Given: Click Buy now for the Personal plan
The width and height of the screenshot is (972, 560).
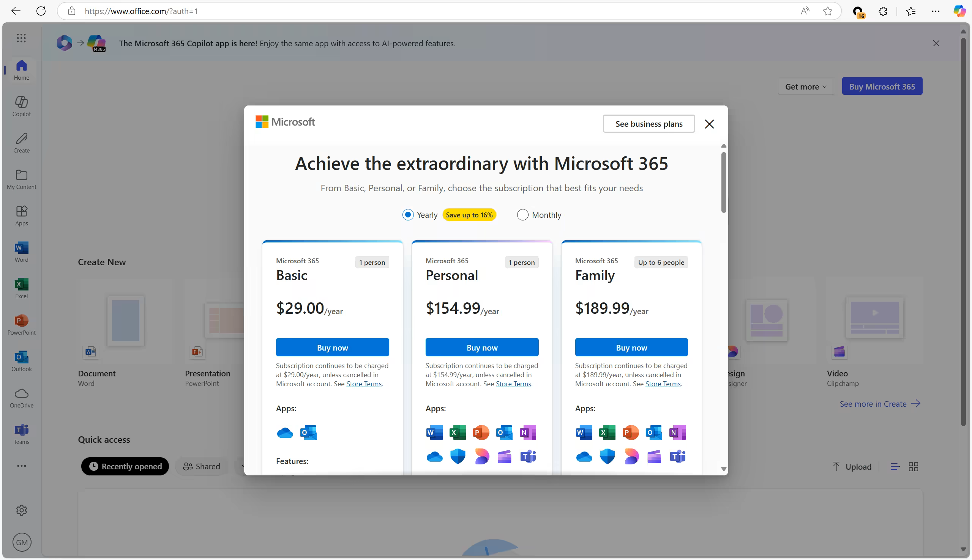Looking at the screenshot, I should (x=482, y=347).
